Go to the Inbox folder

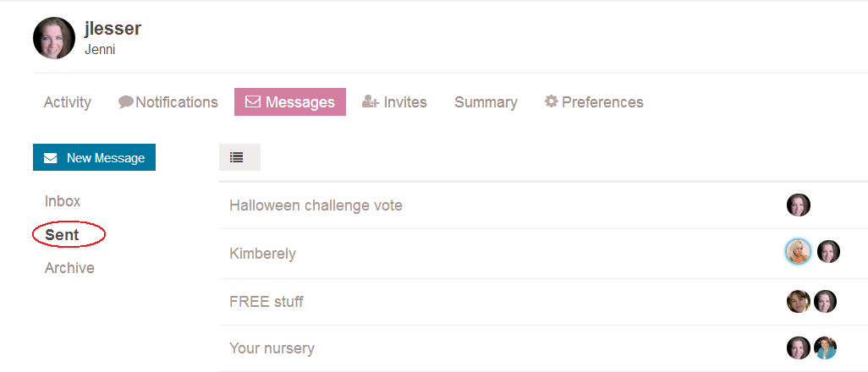(63, 201)
